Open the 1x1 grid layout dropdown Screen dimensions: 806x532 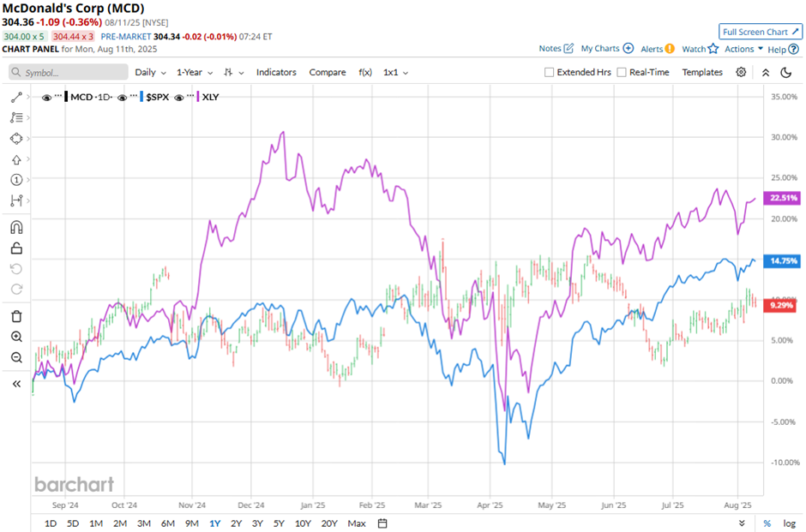point(395,73)
